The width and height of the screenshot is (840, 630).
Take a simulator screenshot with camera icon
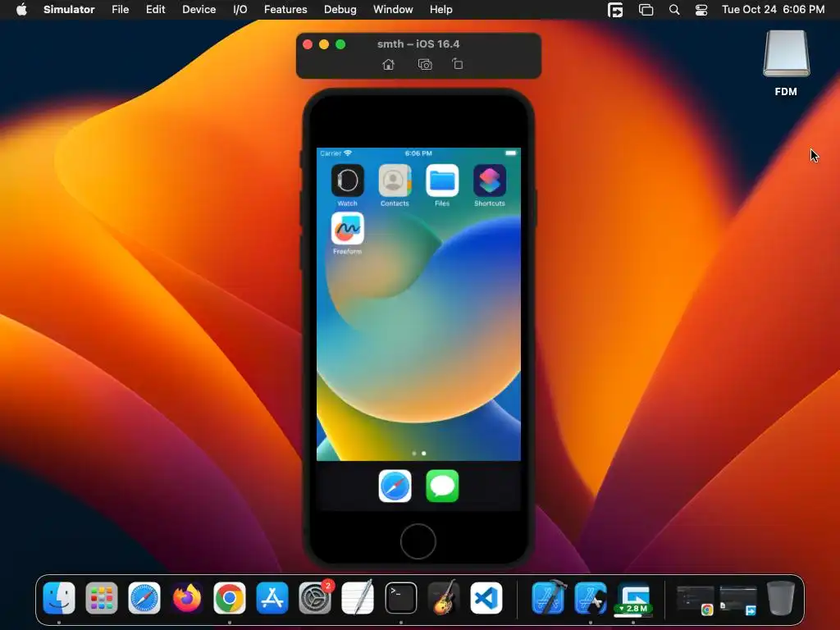[x=425, y=64]
